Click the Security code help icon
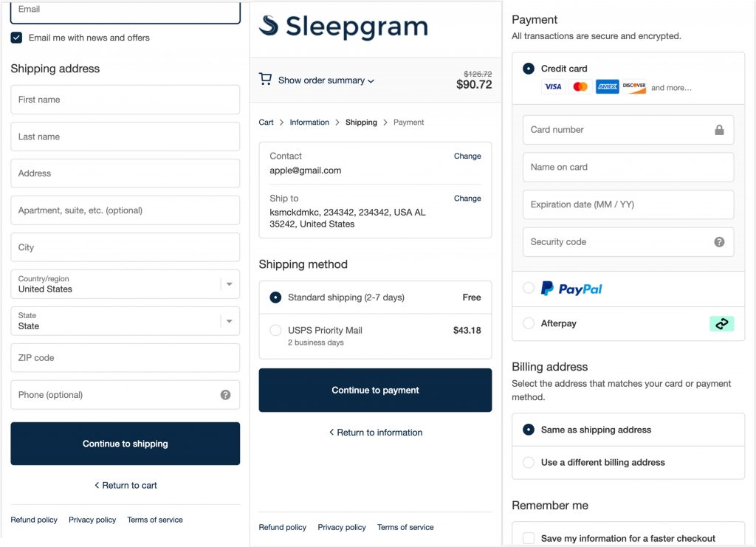The image size is (756, 547). [719, 242]
